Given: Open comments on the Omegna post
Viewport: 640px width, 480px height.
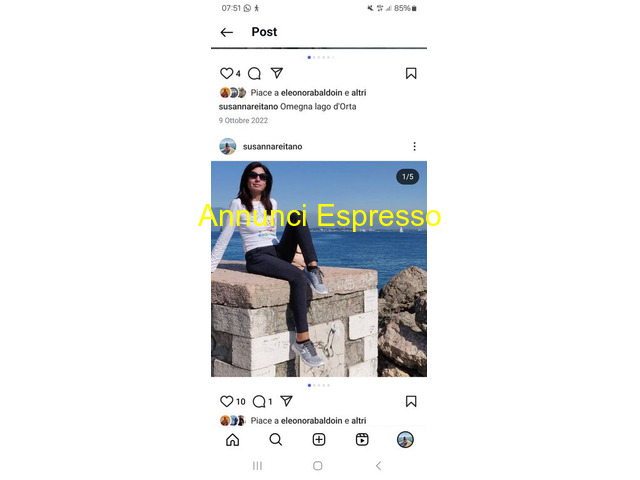Looking at the screenshot, I should [x=254, y=73].
